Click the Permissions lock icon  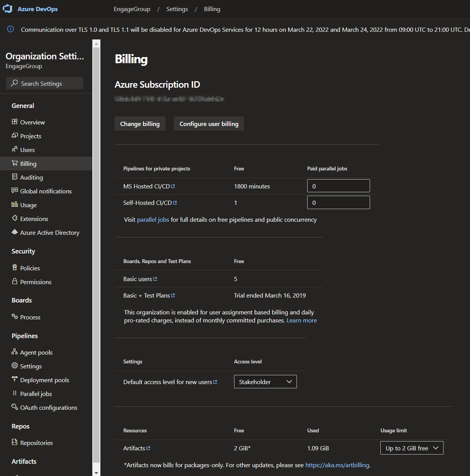15,281
